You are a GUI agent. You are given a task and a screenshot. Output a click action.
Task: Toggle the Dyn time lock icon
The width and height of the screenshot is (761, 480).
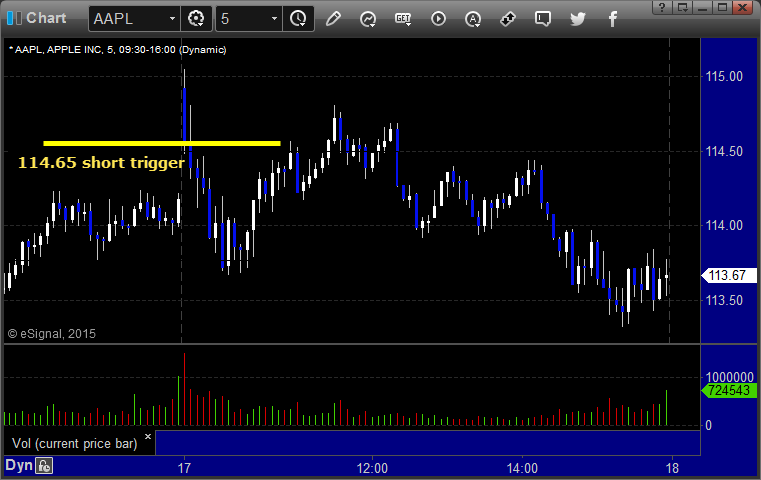44,466
